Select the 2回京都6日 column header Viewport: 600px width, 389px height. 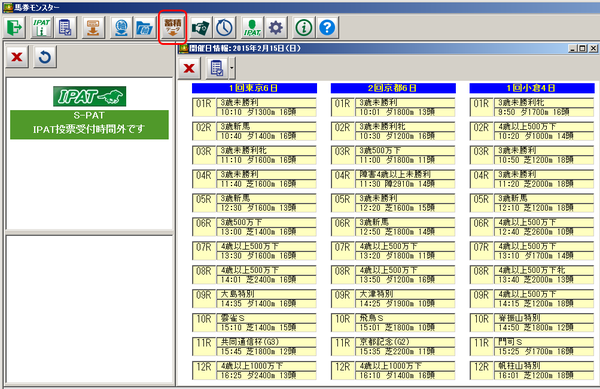tap(393, 88)
